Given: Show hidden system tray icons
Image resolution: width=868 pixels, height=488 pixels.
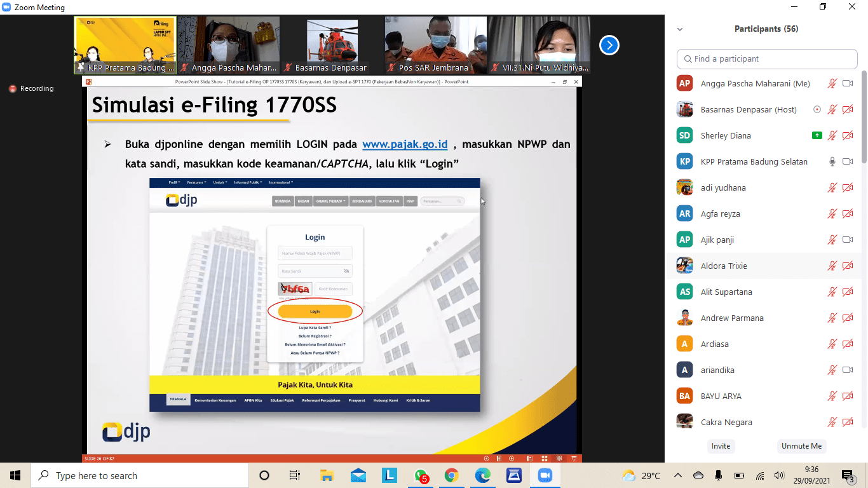Looking at the screenshot, I should tap(677, 475).
